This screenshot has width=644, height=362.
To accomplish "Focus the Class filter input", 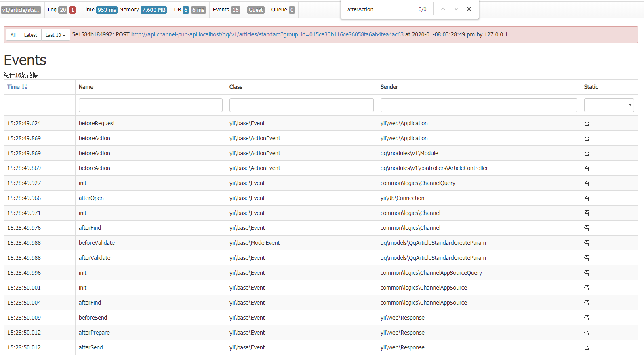I will (301, 105).
